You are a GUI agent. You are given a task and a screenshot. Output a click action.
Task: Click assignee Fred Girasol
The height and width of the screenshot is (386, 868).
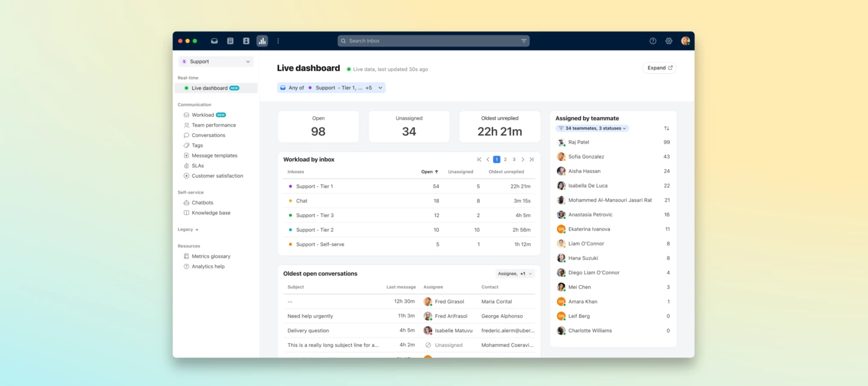[x=444, y=302]
